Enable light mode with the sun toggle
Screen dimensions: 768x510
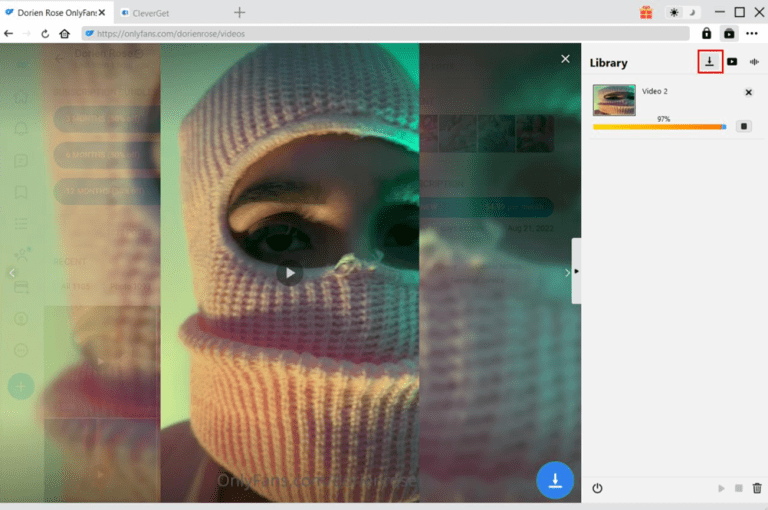pos(674,12)
